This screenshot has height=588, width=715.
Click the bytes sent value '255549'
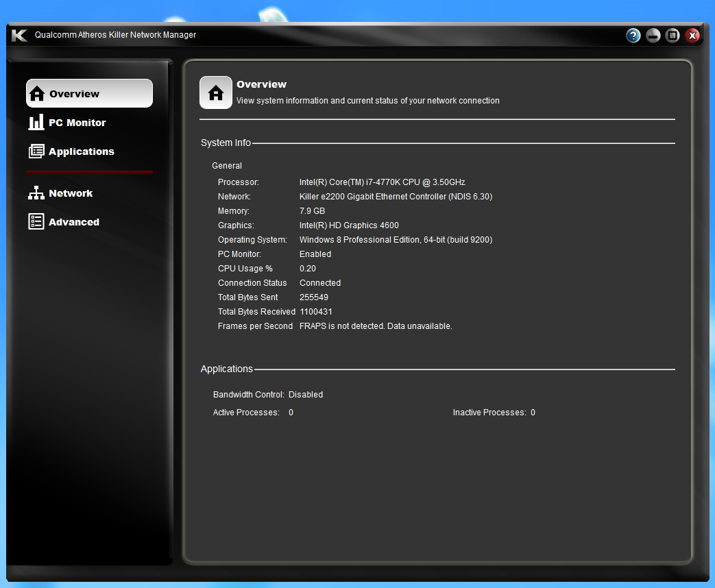[x=314, y=297]
